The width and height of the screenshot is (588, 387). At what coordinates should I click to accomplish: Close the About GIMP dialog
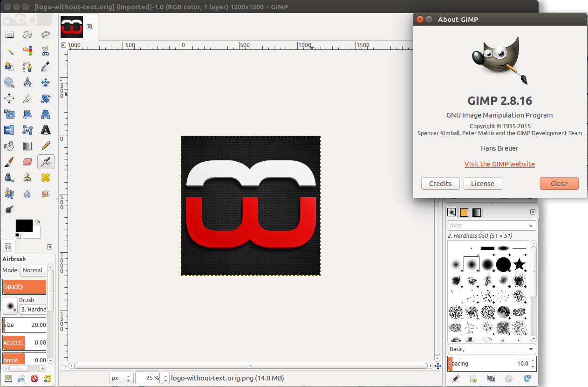coord(559,183)
